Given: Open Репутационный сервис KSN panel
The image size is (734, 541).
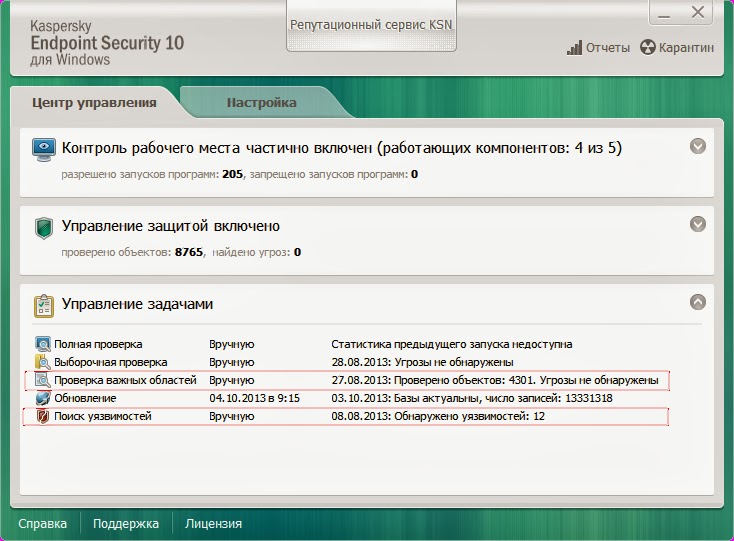Looking at the screenshot, I should point(371,25).
